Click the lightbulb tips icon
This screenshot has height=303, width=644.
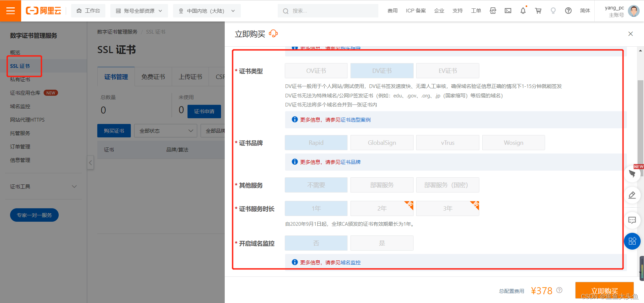pos(553,11)
